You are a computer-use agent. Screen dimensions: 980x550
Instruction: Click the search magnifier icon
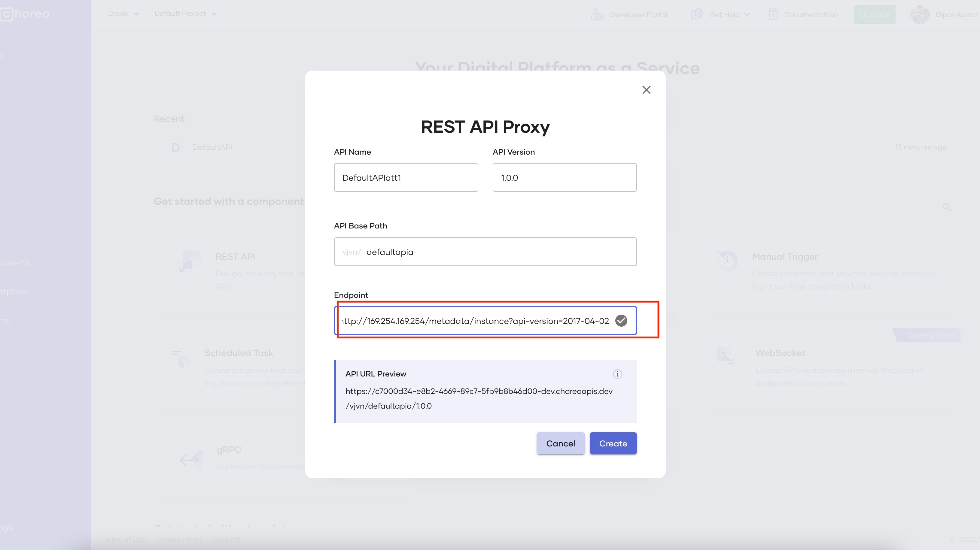pos(947,207)
